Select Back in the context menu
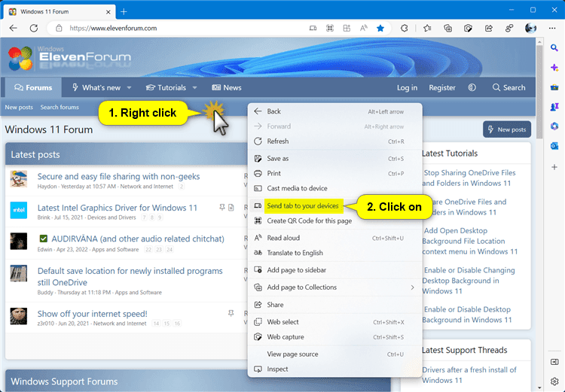565x392 pixels. click(x=335, y=111)
